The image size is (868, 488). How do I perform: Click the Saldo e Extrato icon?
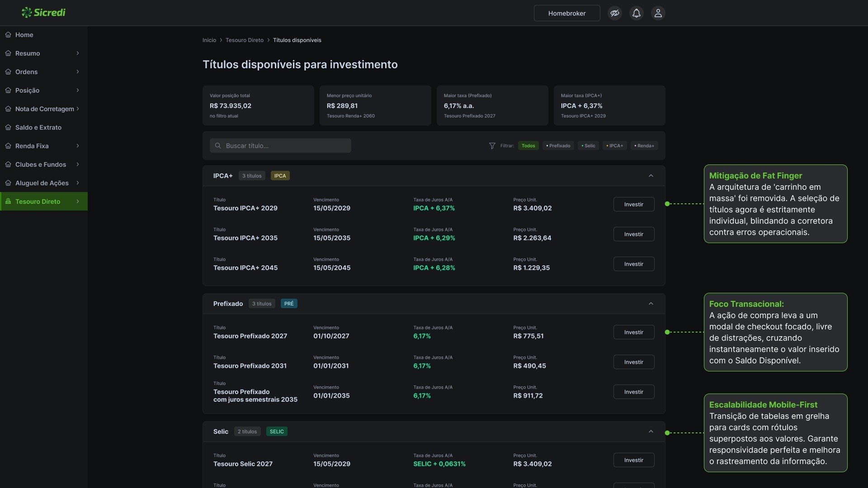(8, 127)
